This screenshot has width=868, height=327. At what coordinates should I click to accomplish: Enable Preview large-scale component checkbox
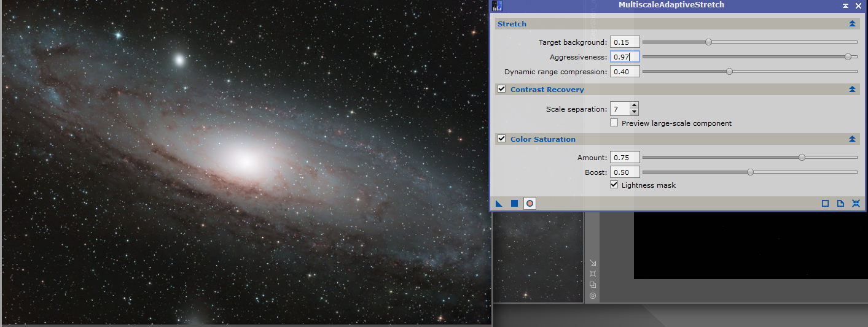614,123
